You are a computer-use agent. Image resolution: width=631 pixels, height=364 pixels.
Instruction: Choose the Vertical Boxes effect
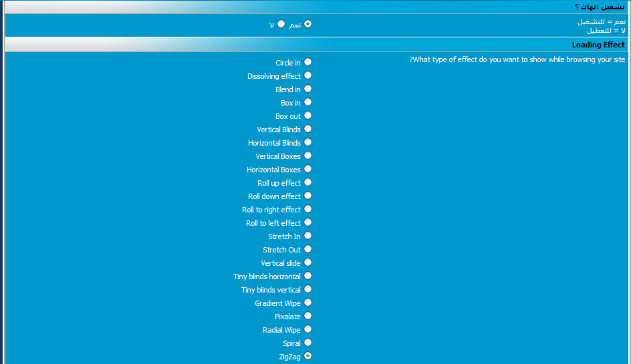(307, 156)
